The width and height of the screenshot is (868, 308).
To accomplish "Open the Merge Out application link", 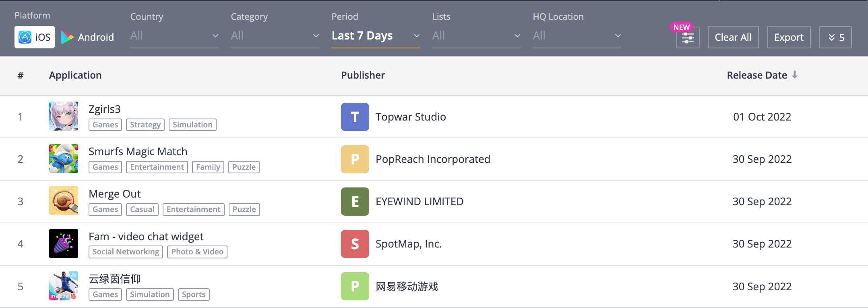I will pos(115,194).
